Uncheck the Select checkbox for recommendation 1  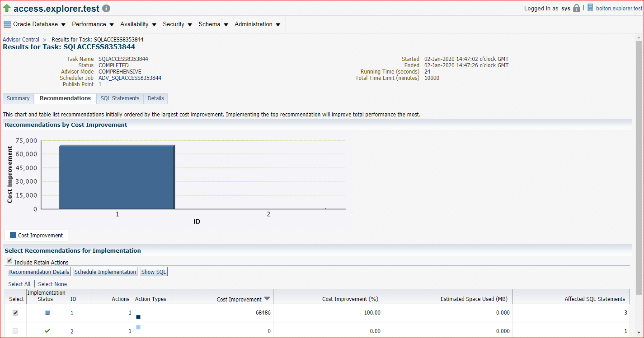coord(15,313)
